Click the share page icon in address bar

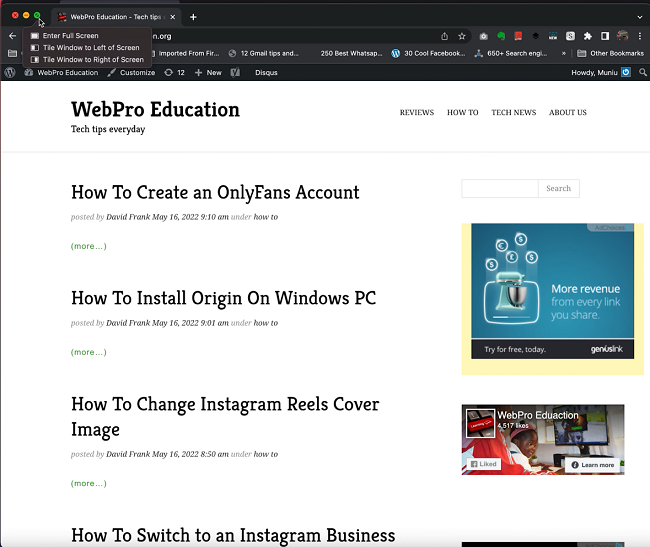click(444, 36)
